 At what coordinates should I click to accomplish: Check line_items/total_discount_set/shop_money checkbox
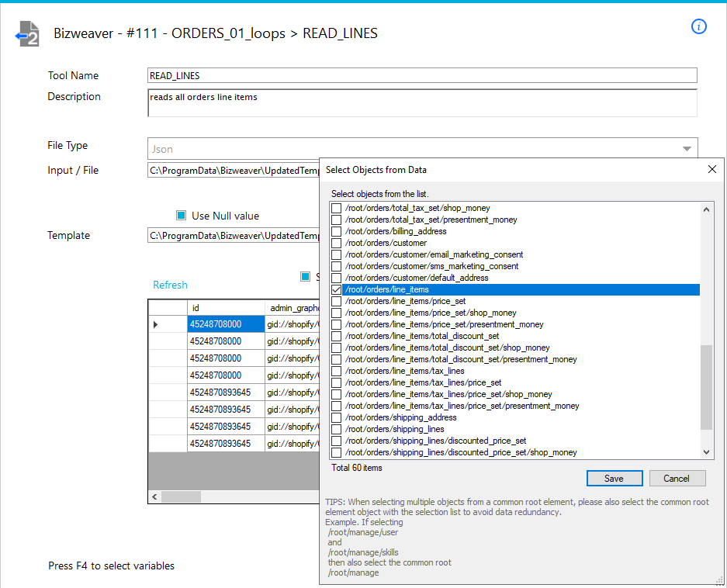point(337,348)
